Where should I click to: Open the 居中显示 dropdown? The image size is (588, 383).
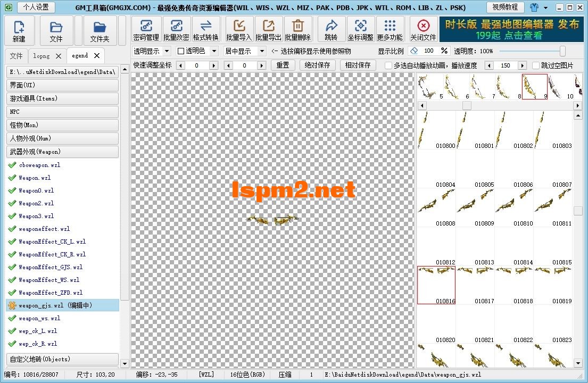click(x=244, y=51)
